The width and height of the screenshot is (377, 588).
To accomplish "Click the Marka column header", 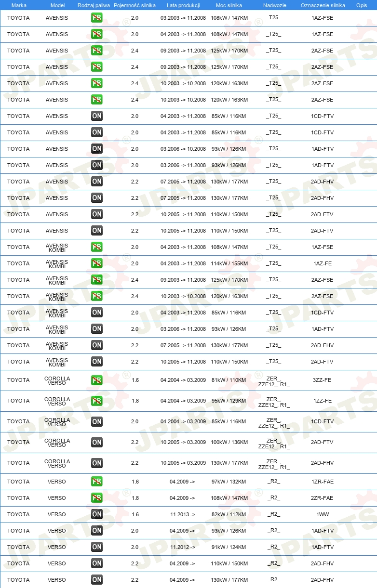I will point(19,5).
